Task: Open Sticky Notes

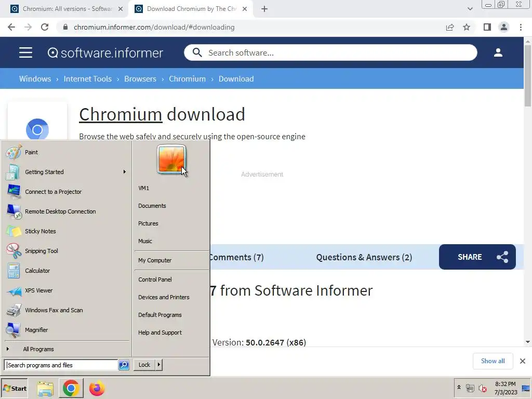Action: 41,231
